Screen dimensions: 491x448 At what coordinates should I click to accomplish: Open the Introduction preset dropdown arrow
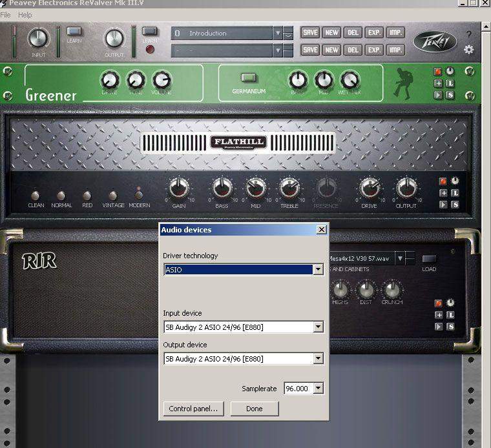(278, 33)
